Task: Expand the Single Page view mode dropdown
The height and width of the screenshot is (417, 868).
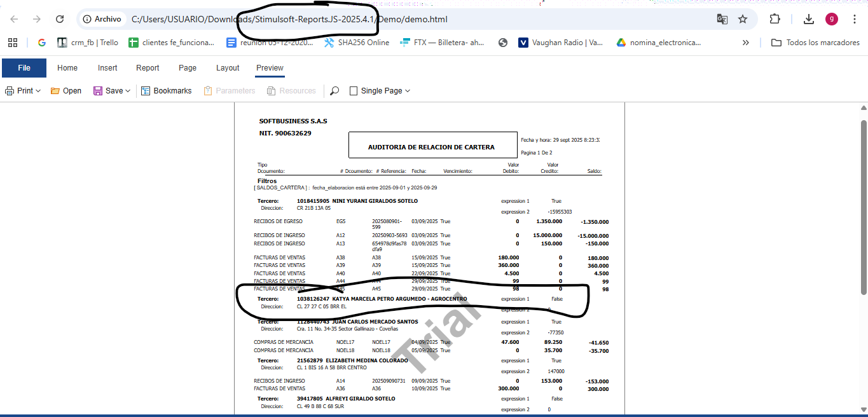Action: point(408,91)
